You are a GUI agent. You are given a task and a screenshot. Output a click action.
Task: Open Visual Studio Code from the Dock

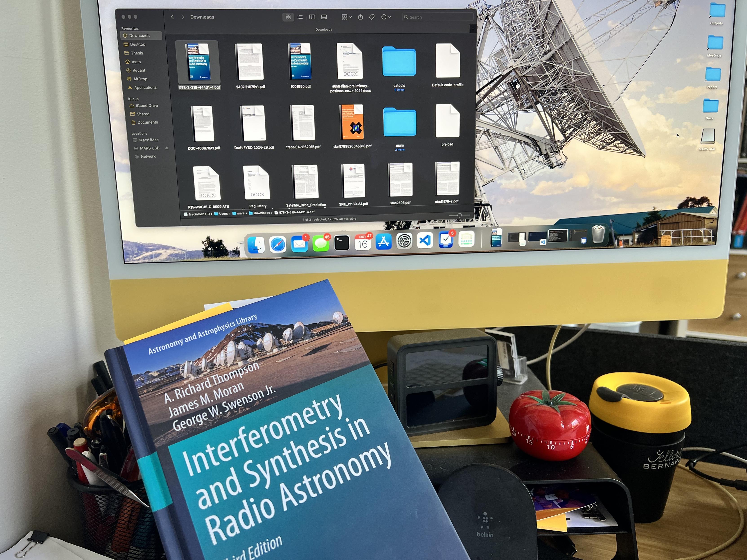tap(425, 241)
